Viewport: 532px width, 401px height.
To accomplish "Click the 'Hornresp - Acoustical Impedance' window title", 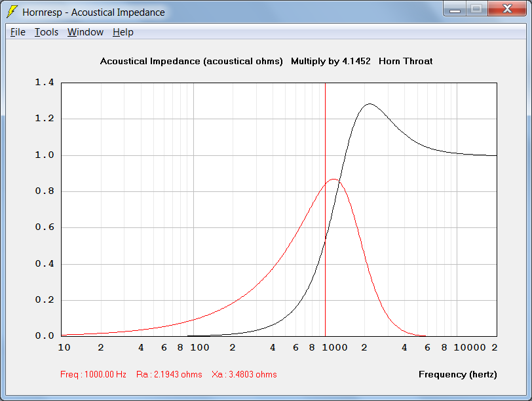I will point(94,12).
